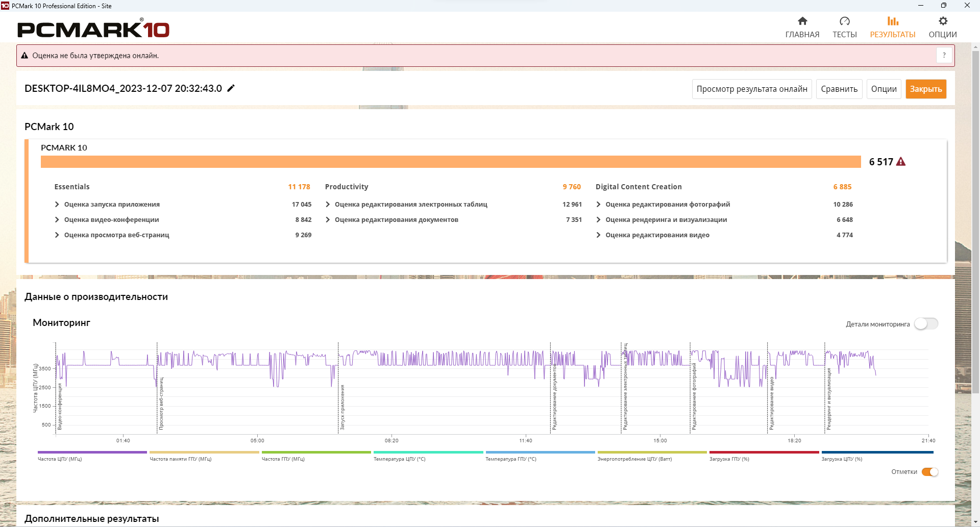Click the Дополнительные результаты heading
This screenshot has height=527, width=980.
coord(92,519)
